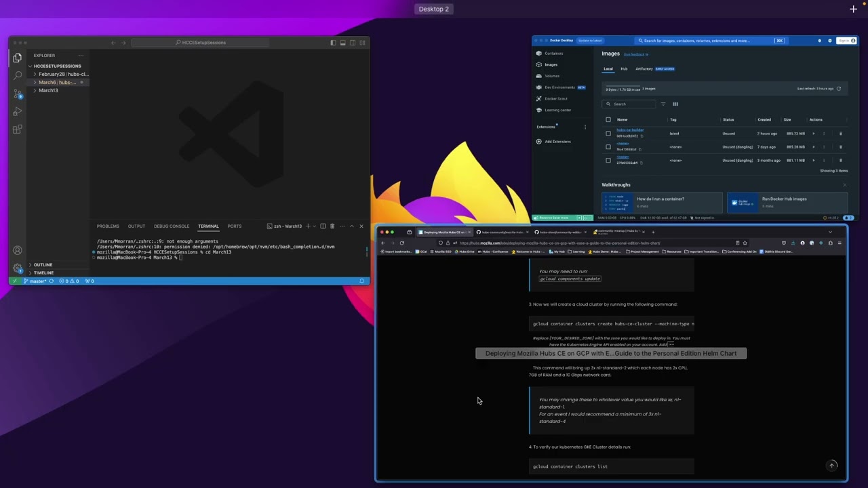Click VS Code notifications bell in status bar
Image resolution: width=868 pixels, height=488 pixels.
click(x=361, y=281)
